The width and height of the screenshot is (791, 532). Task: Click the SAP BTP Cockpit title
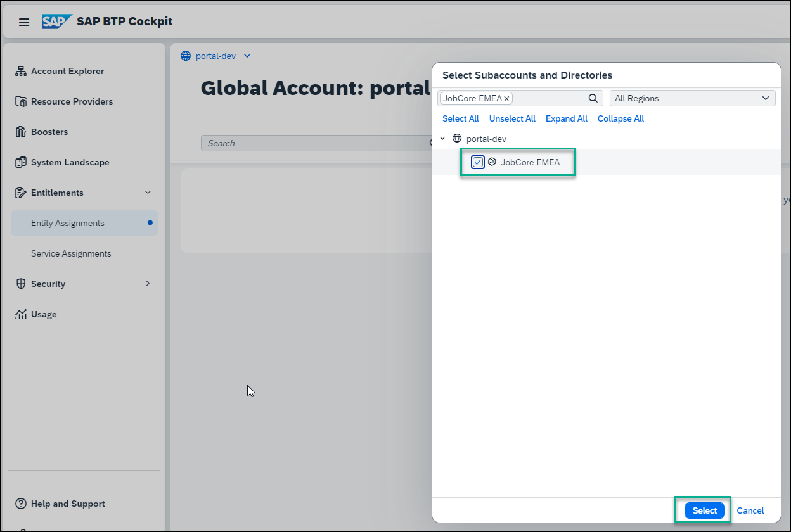[125, 22]
